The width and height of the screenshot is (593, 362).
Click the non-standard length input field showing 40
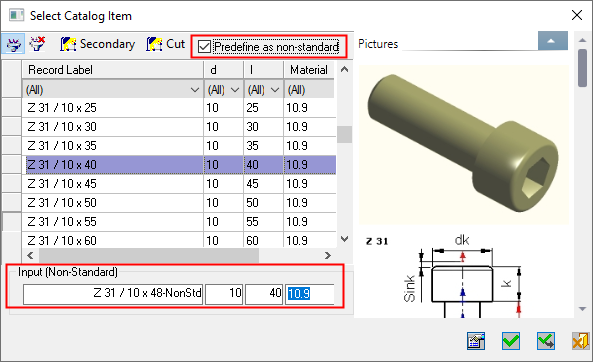tap(264, 294)
